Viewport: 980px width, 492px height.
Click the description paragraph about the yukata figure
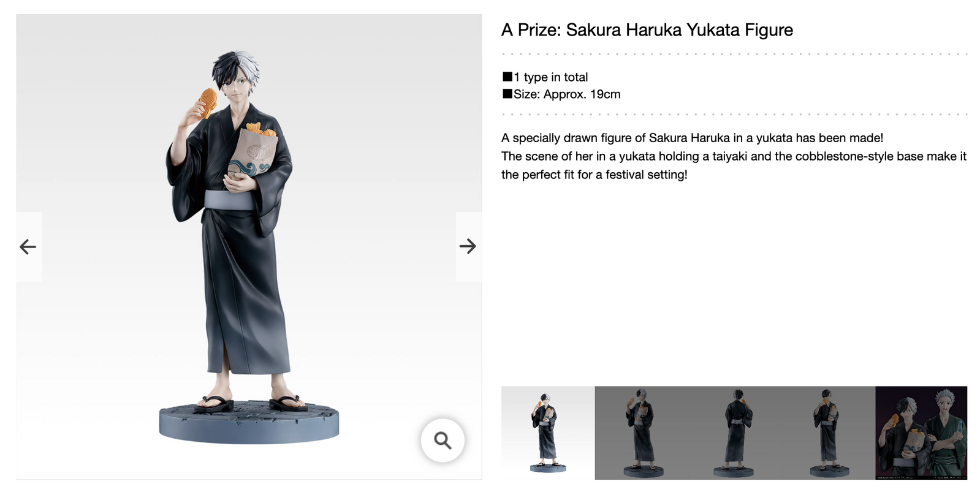tap(734, 156)
